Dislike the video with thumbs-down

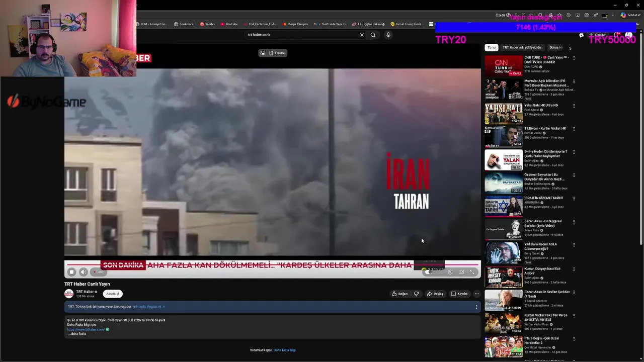[x=416, y=294]
